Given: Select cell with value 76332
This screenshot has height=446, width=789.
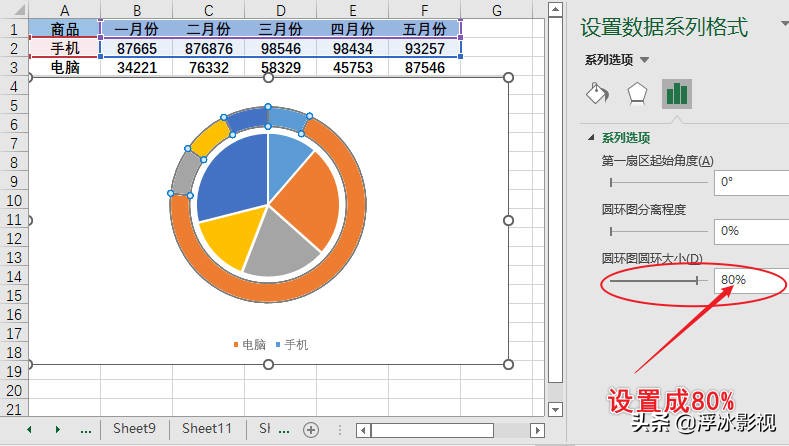Looking at the screenshot, I should (208, 67).
